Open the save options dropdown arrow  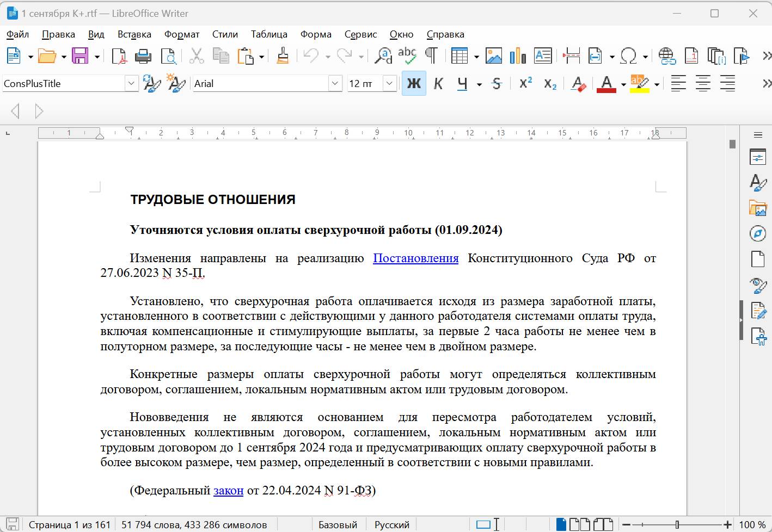[97, 57]
